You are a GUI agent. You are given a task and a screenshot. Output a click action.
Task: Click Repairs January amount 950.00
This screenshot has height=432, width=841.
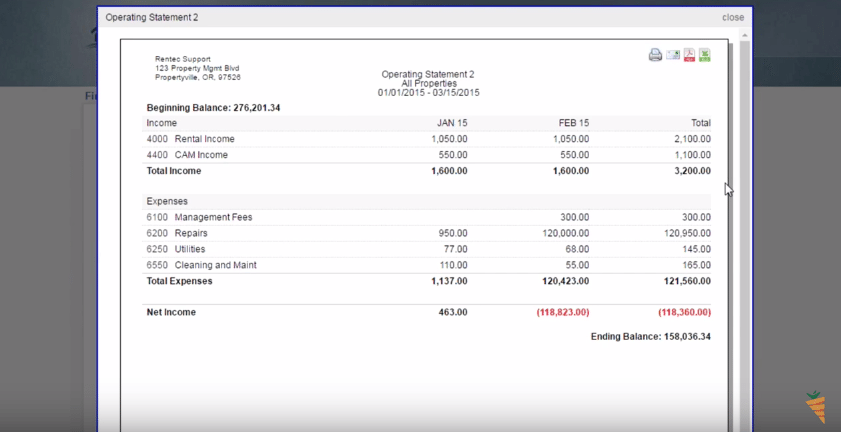(453, 233)
